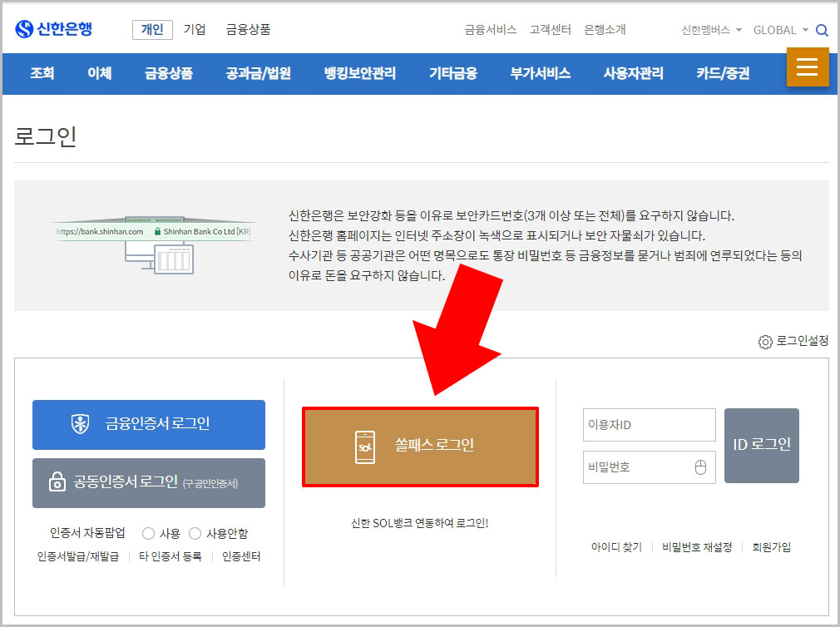Click the 쏠패스 로그인 button

pyautogui.click(x=420, y=447)
